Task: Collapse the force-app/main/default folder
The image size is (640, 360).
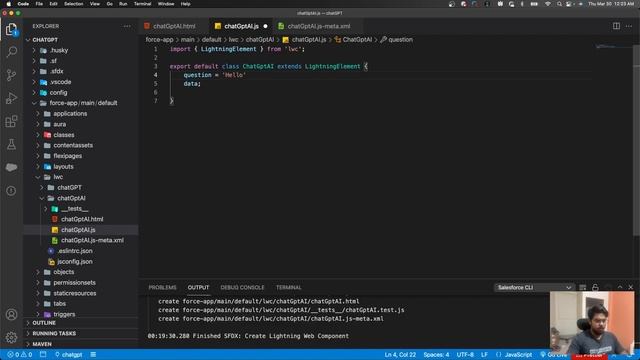Action: pyautogui.click(x=83, y=103)
